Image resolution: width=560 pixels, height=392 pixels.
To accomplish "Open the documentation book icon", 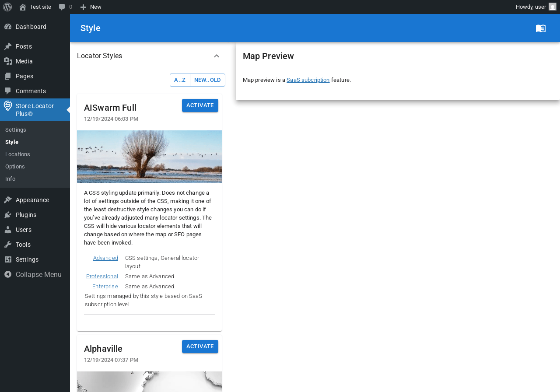I will pyautogui.click(x=541, y=28).
